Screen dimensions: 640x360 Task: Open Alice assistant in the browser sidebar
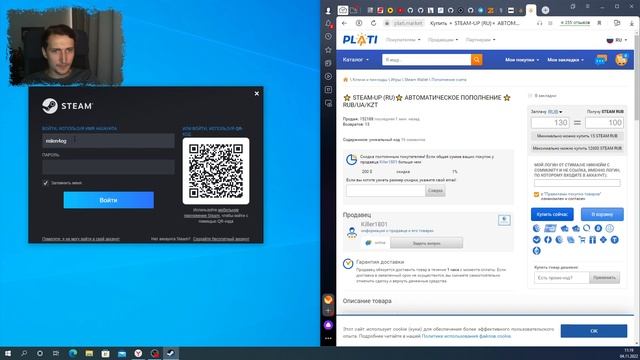coord(328,325)
